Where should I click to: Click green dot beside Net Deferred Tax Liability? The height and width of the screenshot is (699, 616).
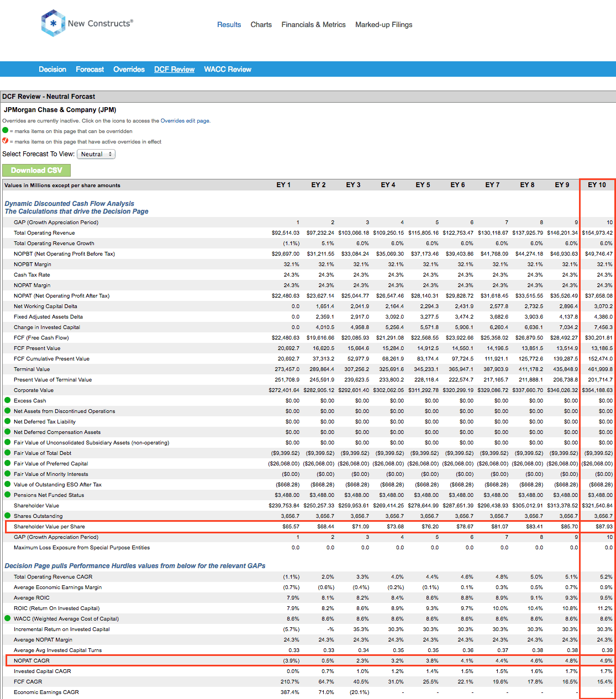pos(8,421)
